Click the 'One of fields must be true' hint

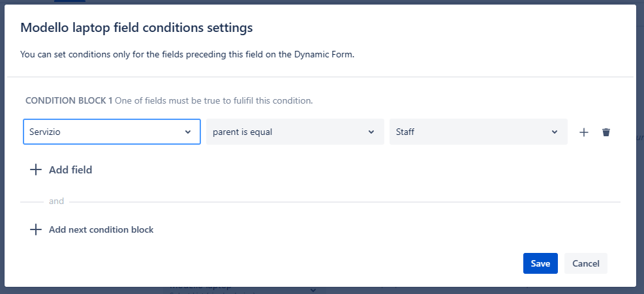[214, 101]
